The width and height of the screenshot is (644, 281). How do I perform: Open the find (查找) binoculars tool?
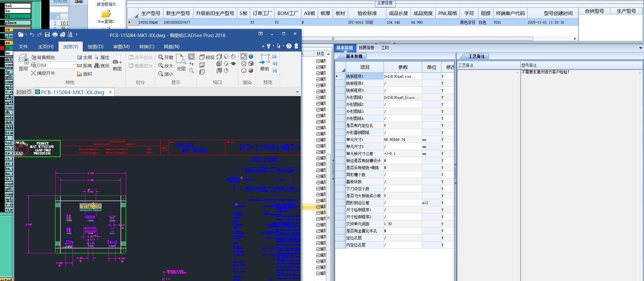click(x=102, y=65)
